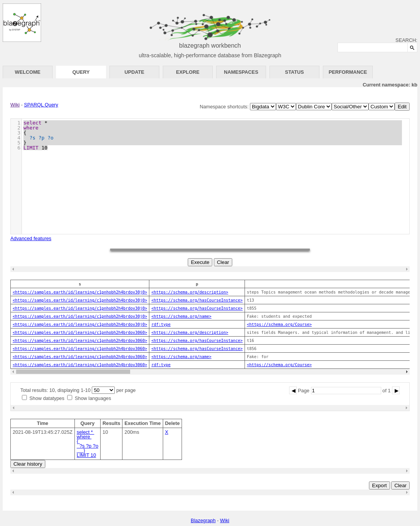Open the Custom namespace dropdown
This screenshot has width=420, height=526.
click(382, 107)
